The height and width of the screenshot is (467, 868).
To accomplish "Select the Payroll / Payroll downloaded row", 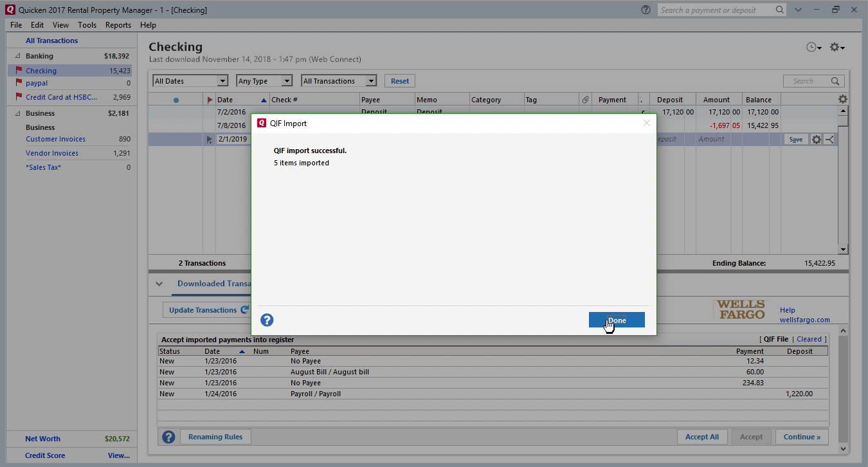I will point(493,394).
